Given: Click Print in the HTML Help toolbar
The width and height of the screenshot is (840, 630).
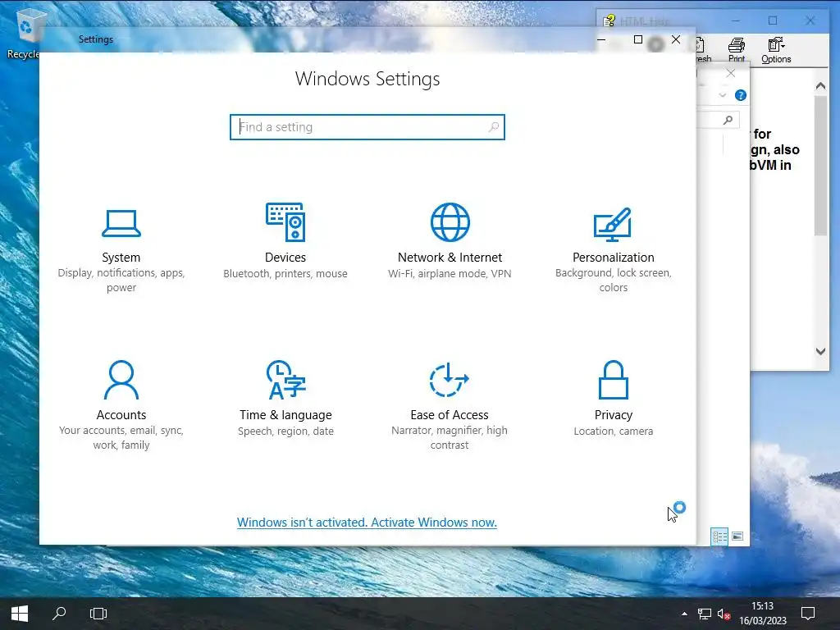Looking at the screenshot, I should (x=737, y=50).
